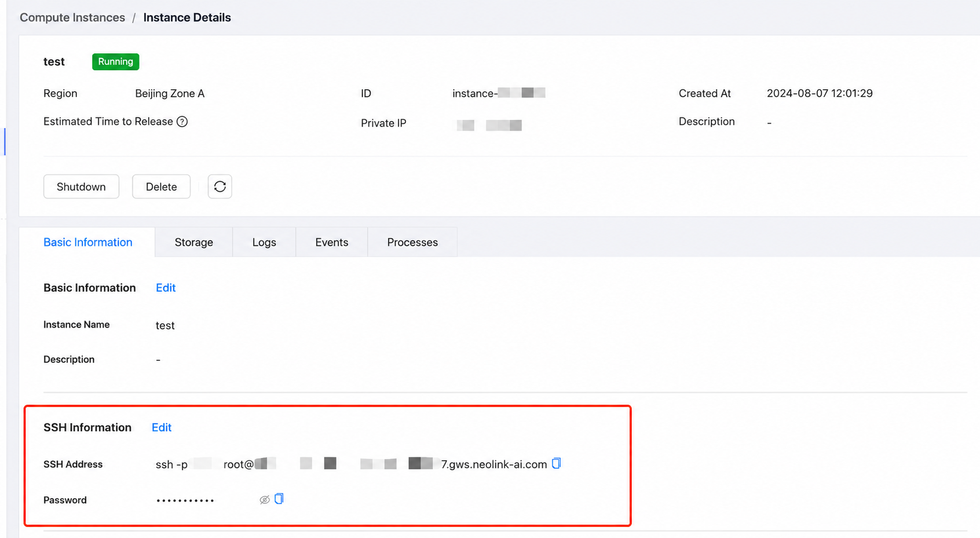The height and width of the screenshot is (538, 980).
Task: Copy the SSH password
Action: (279, 499)
